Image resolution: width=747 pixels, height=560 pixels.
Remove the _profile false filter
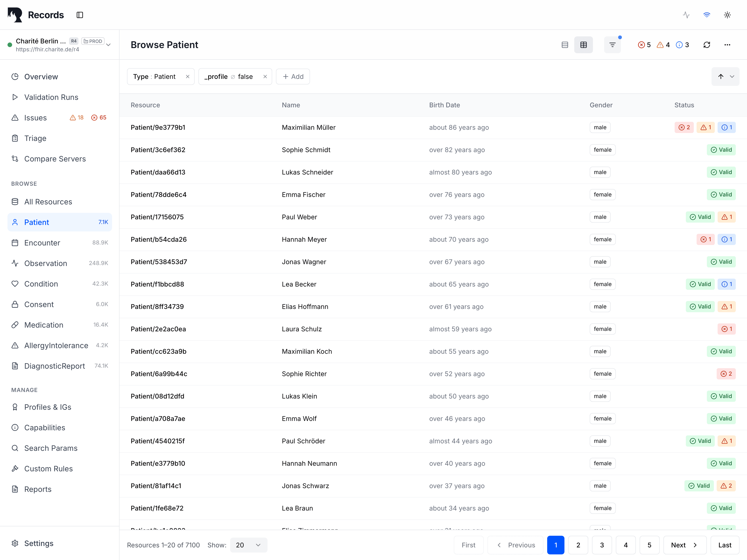point(265,77)
